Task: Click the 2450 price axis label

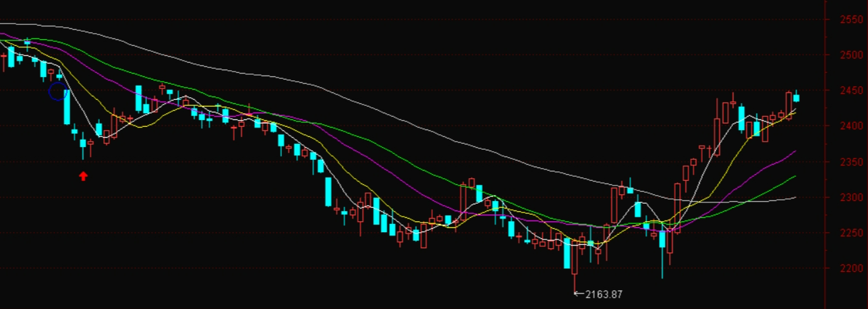Action: pos(850,90)
